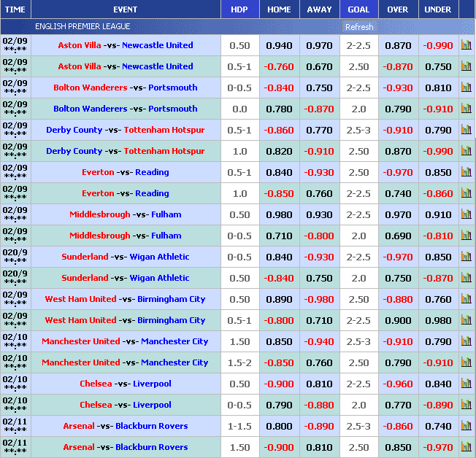Screen dimensions: 476x458
Task: Select the GOAL column header
Action: 358,9
